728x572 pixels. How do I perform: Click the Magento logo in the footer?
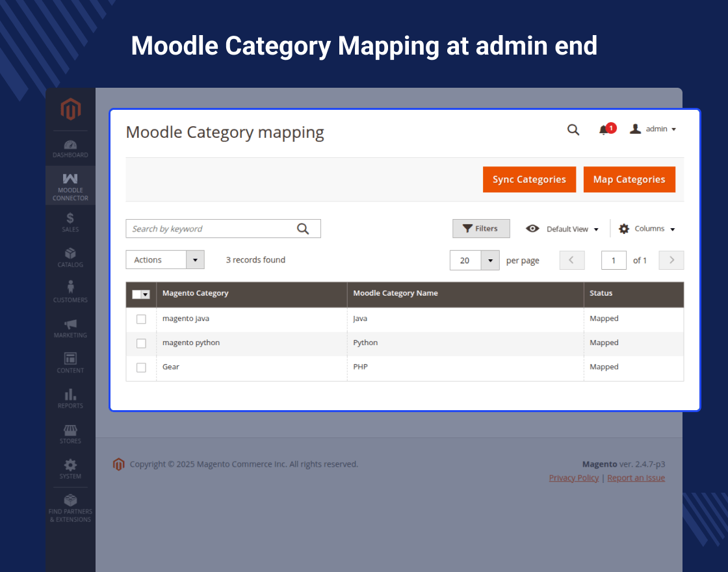click(x=119, y=464)
